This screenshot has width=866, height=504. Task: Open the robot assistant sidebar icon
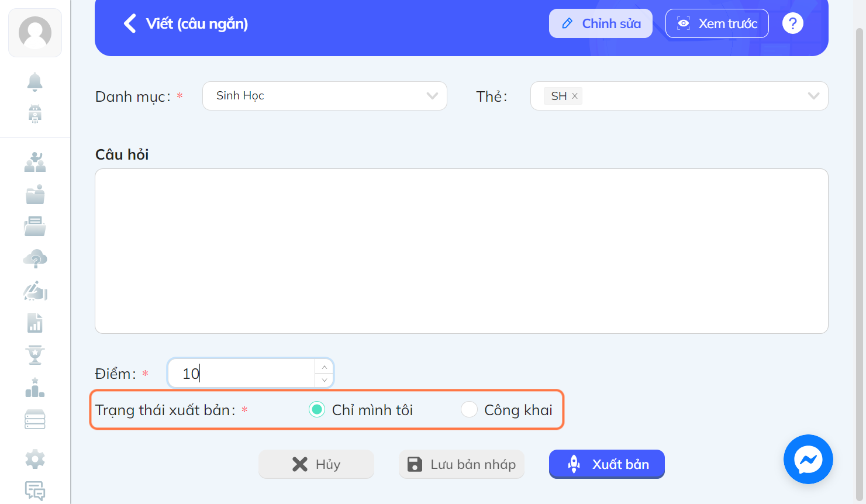pyautogui.click(x=35, y=113)
